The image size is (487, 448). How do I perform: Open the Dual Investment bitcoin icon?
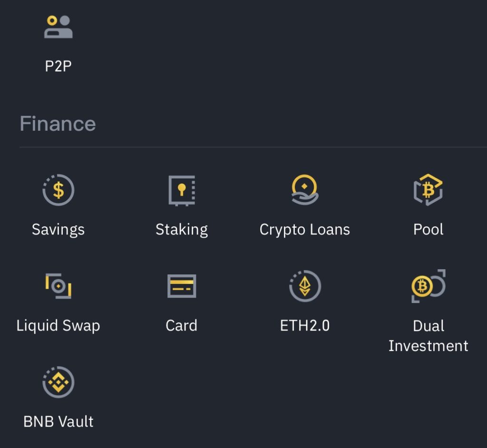(x=429, y=286)
